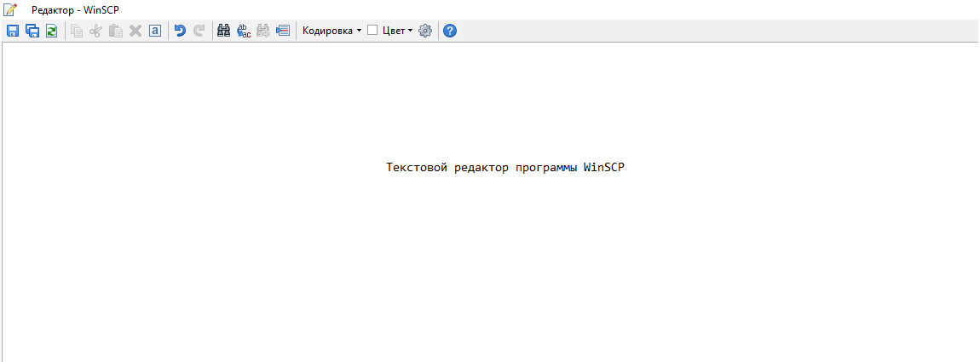
Task: Click the Select All icon
Action: 155,31
